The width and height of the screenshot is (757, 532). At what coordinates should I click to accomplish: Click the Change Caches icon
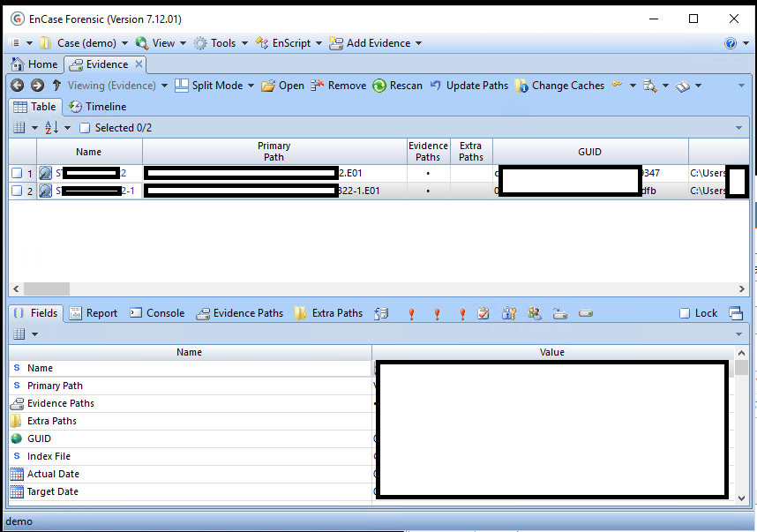pyautogui.click(x=521, y=86)
